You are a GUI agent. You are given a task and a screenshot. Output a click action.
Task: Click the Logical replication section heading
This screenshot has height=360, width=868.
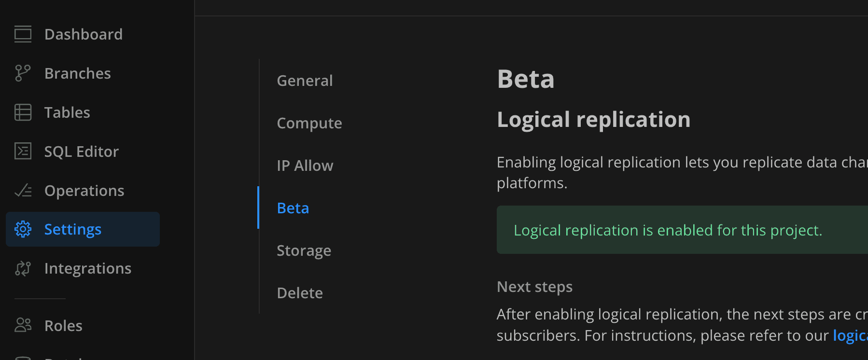point(593,120)
